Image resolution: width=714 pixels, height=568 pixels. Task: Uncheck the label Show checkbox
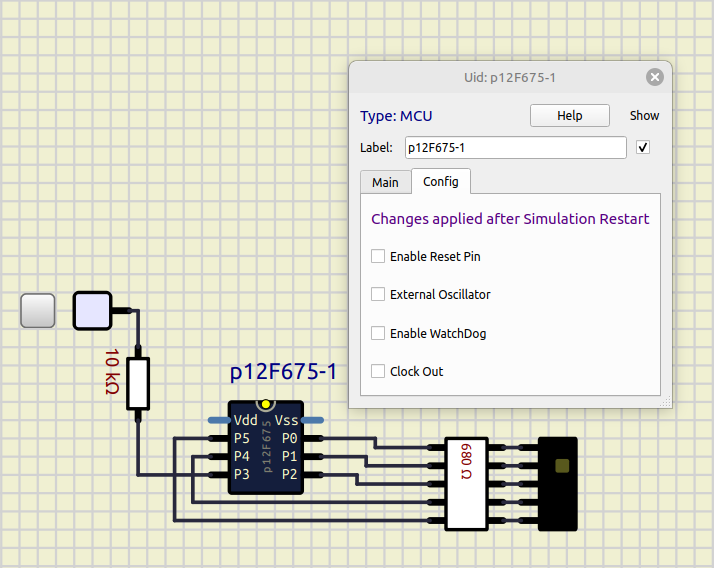[643, 148]
